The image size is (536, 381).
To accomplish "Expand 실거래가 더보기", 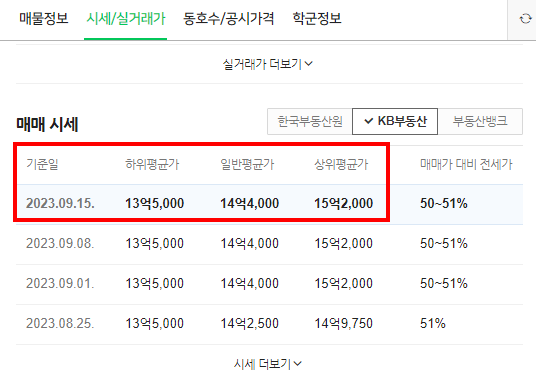I will (268, 64).
